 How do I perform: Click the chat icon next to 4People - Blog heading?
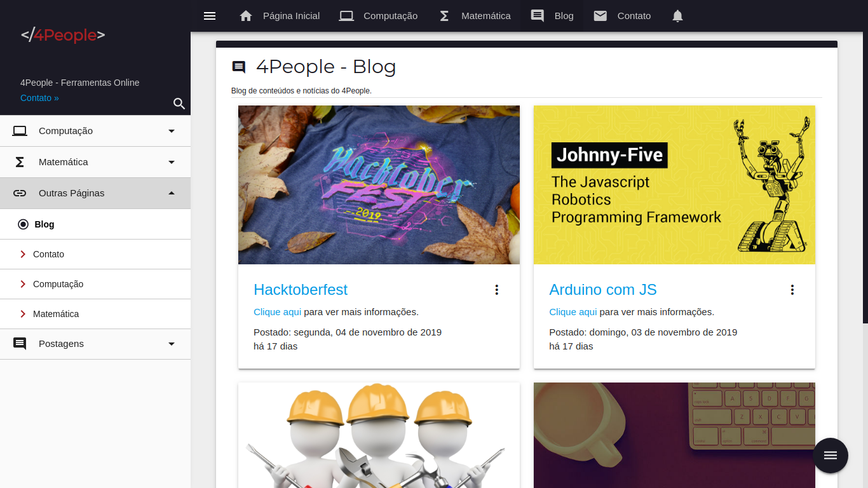[239, 67]
